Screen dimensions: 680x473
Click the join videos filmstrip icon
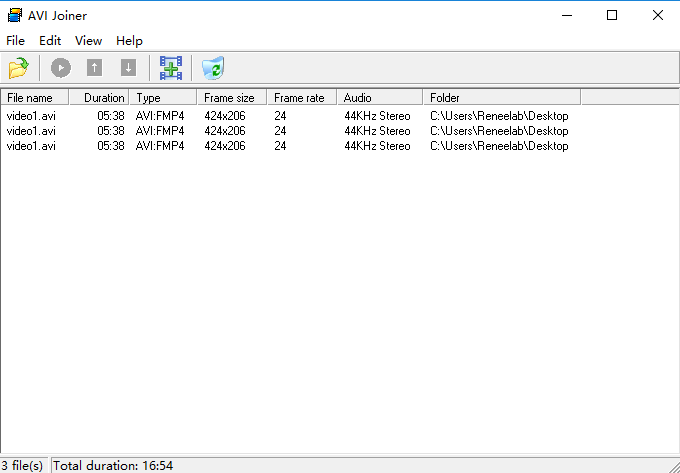[171, 68]
